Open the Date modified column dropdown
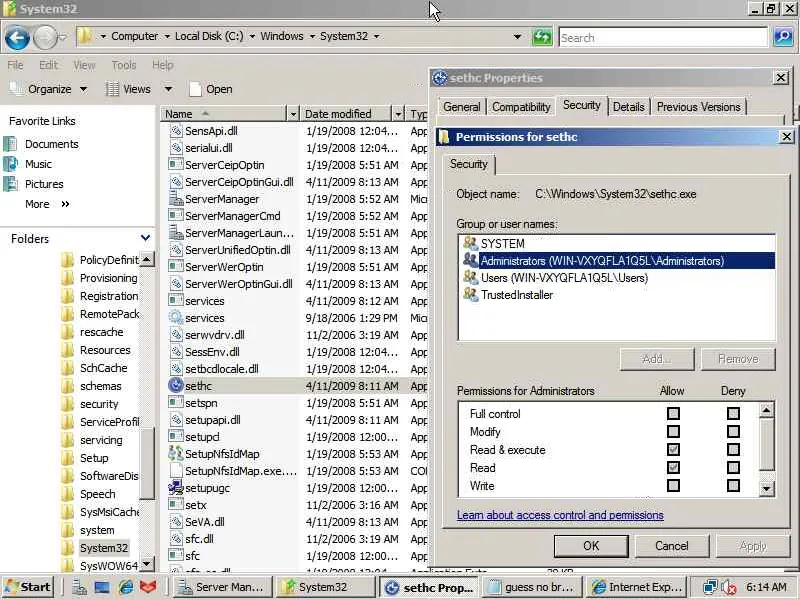This screenshot has height=600, width=800. click(x=398, y=114)
